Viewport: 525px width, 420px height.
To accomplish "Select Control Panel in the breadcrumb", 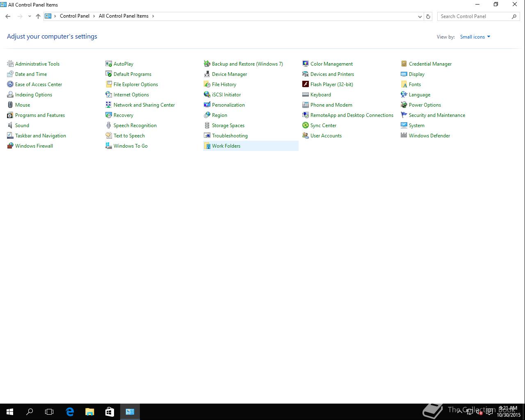I will click(75, 16).
